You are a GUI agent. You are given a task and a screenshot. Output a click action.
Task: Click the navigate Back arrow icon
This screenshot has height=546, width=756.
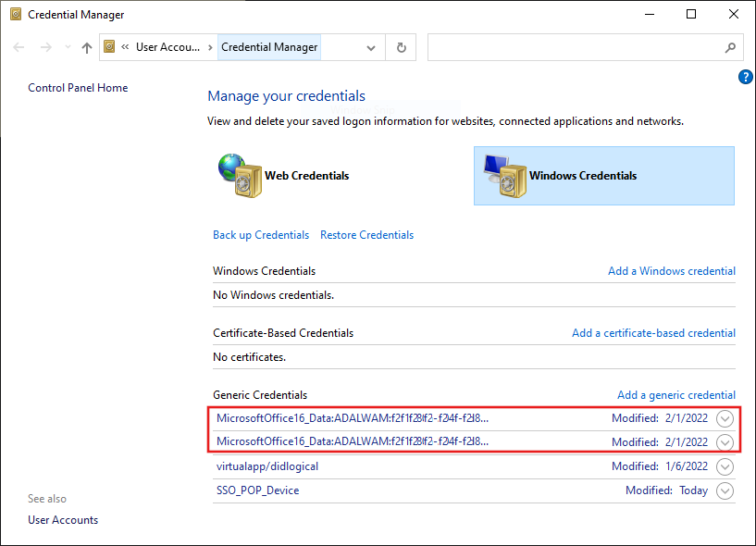19,46
